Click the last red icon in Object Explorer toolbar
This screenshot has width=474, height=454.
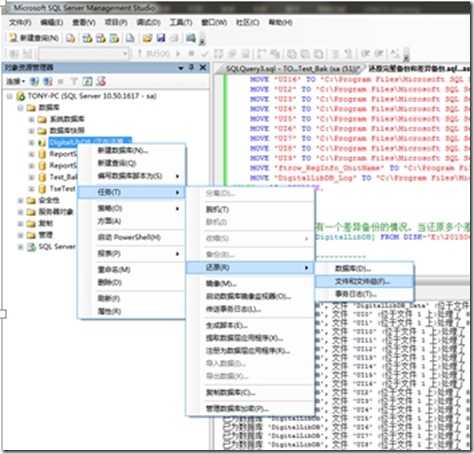101,81
